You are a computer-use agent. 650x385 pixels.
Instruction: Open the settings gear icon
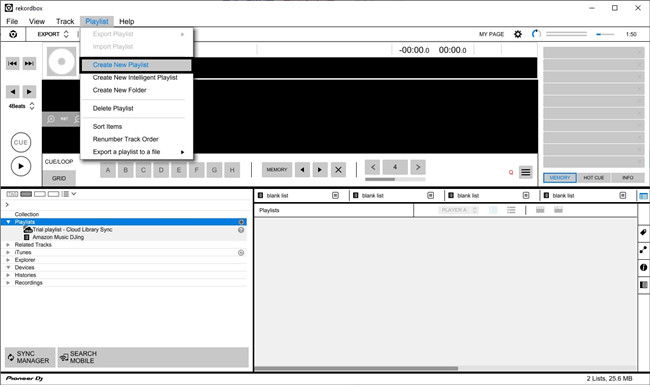tap(518, 34)
